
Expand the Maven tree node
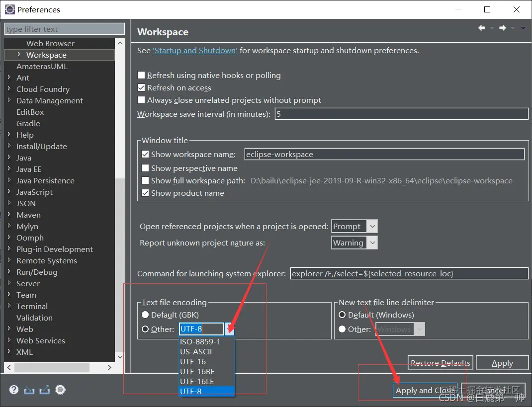click(9, 214)
